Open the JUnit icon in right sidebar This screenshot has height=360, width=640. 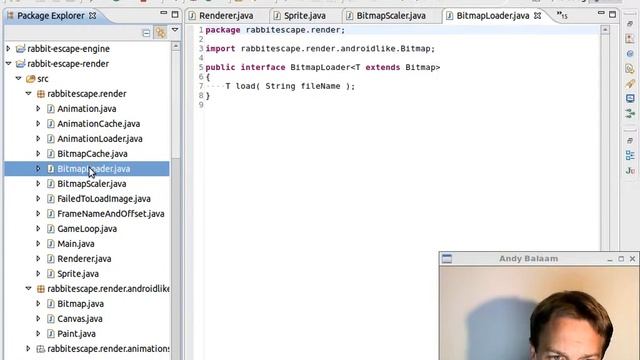coord(630,170)
